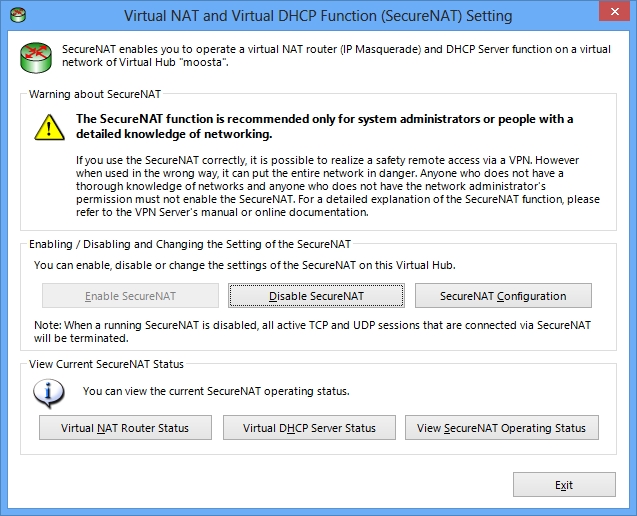This screenshot has height=516, width=637.
Task: Click the green SecureNAT router icon
Action: 36,58
